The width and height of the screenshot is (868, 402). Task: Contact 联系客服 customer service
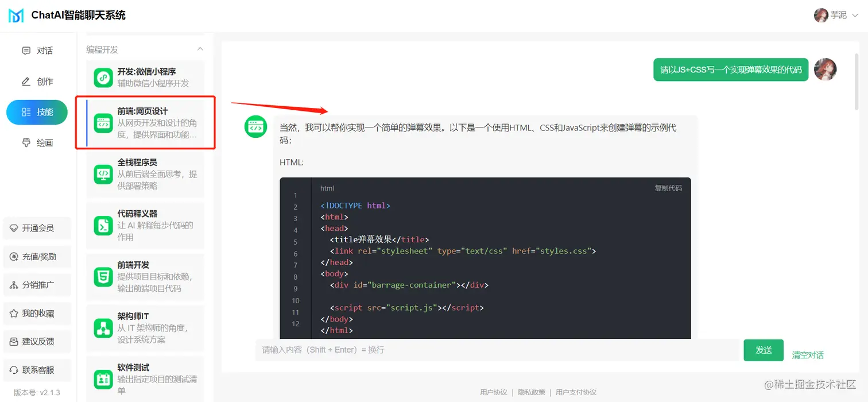point(37,370)
